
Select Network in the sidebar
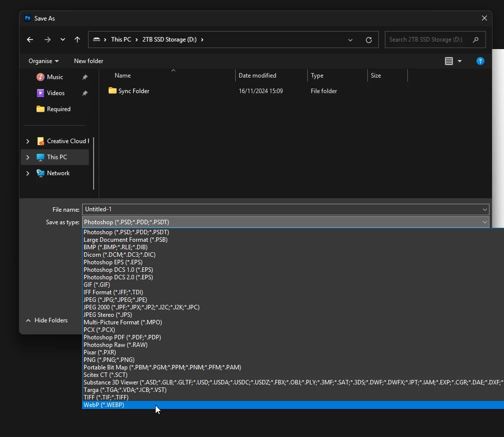pos(58,173)
